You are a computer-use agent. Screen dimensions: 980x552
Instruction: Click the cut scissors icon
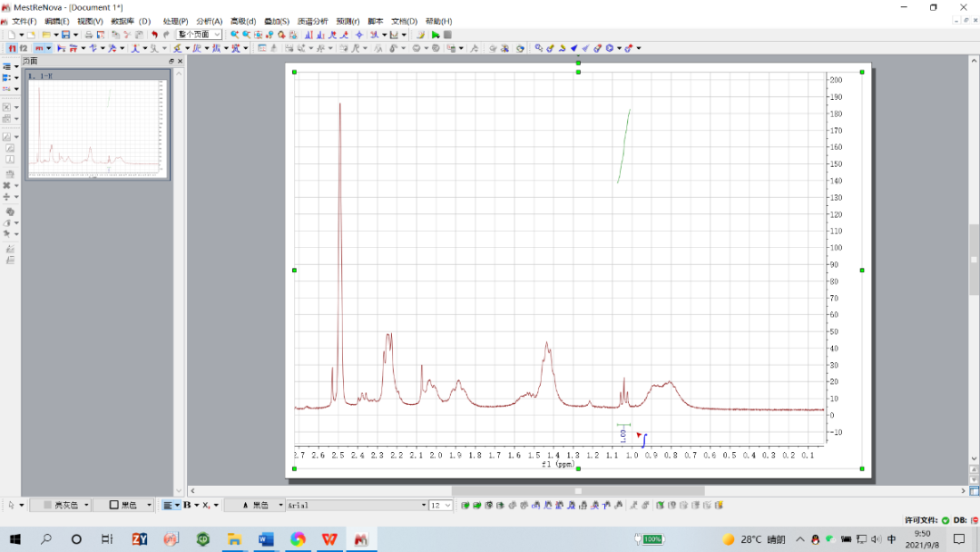tap(127, 35)
